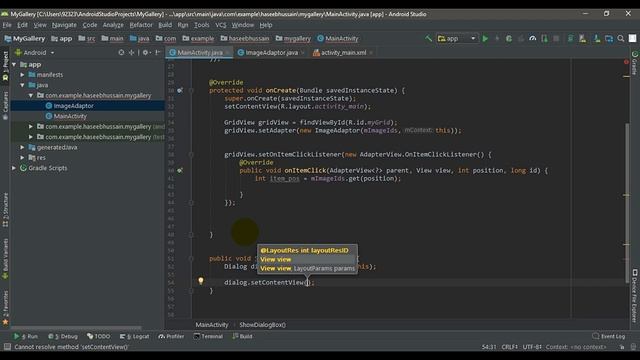Hide the Project panel with the hide icon
Image resolution: width=640 pixels, height=360 pixels.
pos(158,53)
